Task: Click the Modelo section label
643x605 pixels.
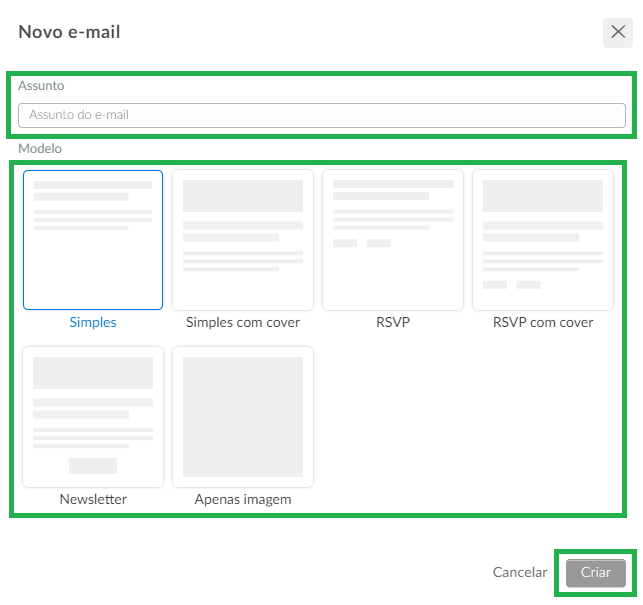Action: click(x=40, y=148)
